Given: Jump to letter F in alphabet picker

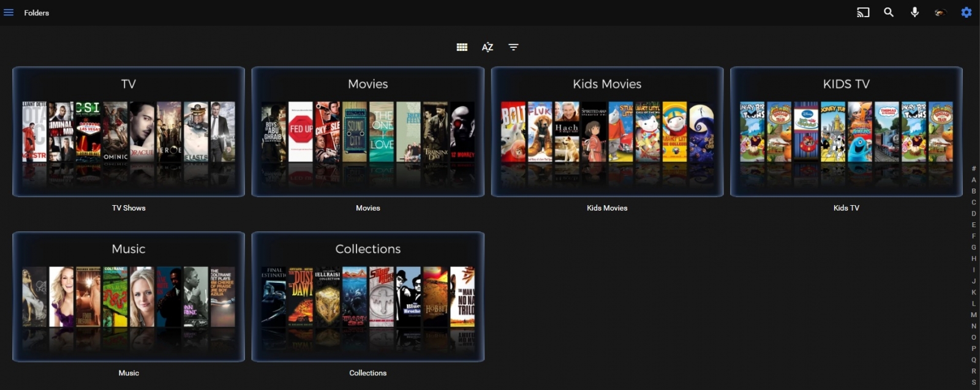Looking at the screenshot, I should click(x=974, y=236).
